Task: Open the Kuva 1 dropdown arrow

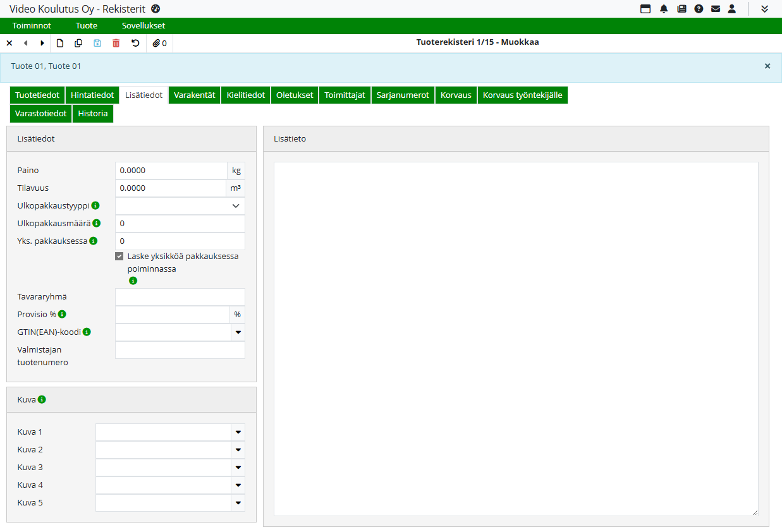Action: point(238,432)
